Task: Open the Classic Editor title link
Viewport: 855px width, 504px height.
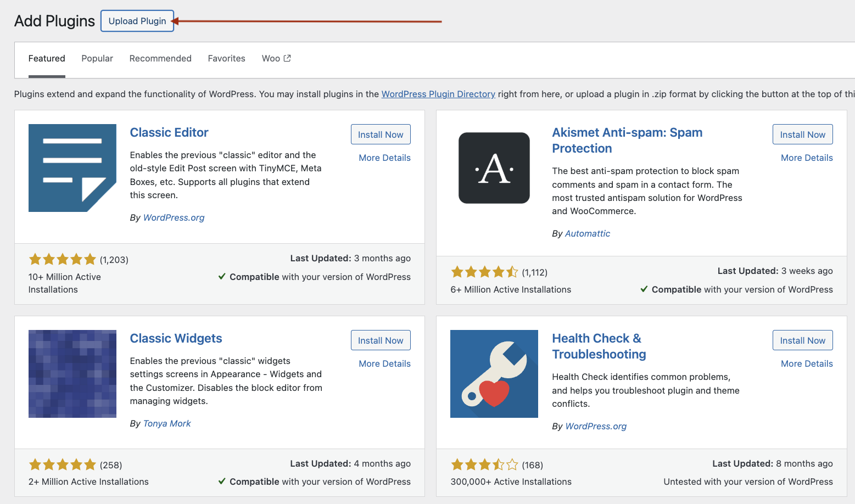Action: coord(169,132)
